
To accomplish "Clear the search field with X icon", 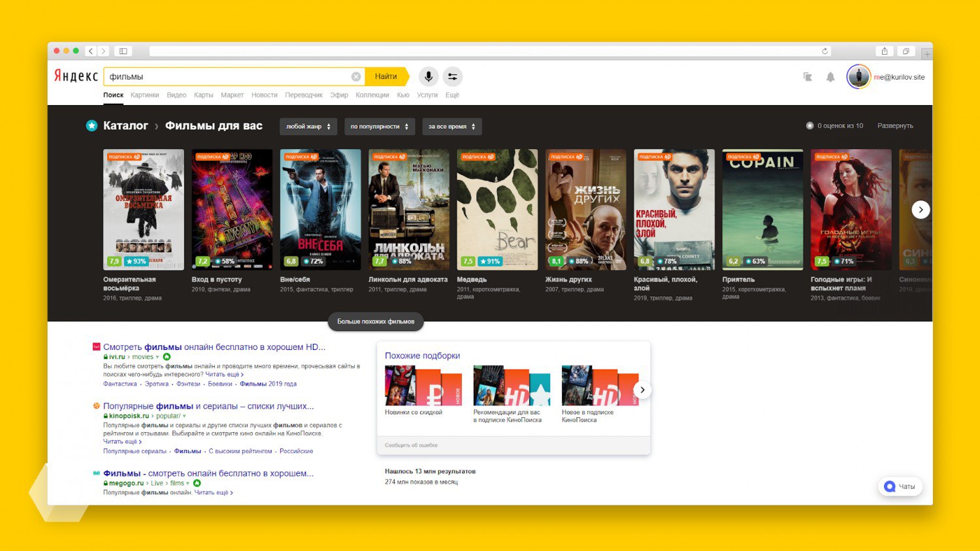I will pos(356,76).
